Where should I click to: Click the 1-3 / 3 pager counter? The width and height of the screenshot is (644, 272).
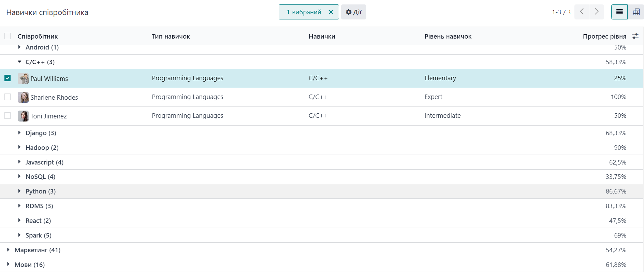point(561,12)
